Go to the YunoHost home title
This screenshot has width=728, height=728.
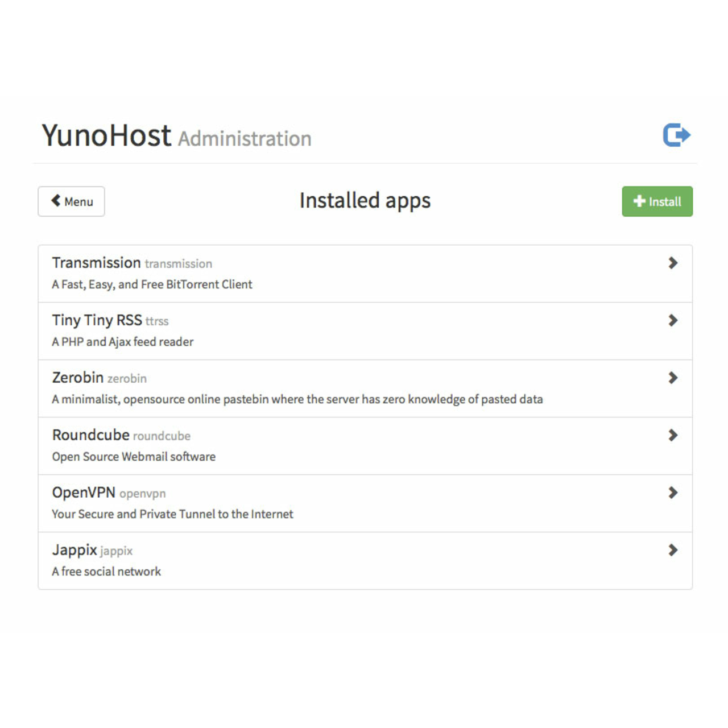pos(106,136)
